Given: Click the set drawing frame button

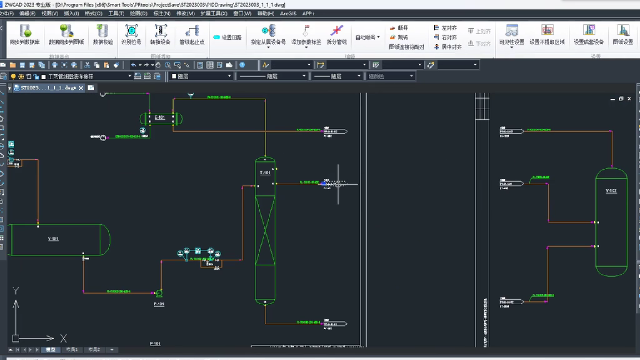Looking at the screenshot, I should (x=227, y=37).
